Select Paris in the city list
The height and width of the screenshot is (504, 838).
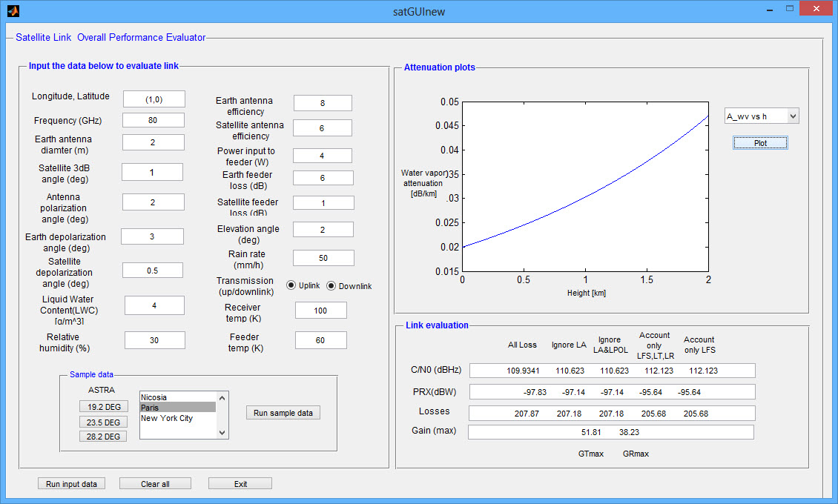pyautogui.click(x=178, y=408)
